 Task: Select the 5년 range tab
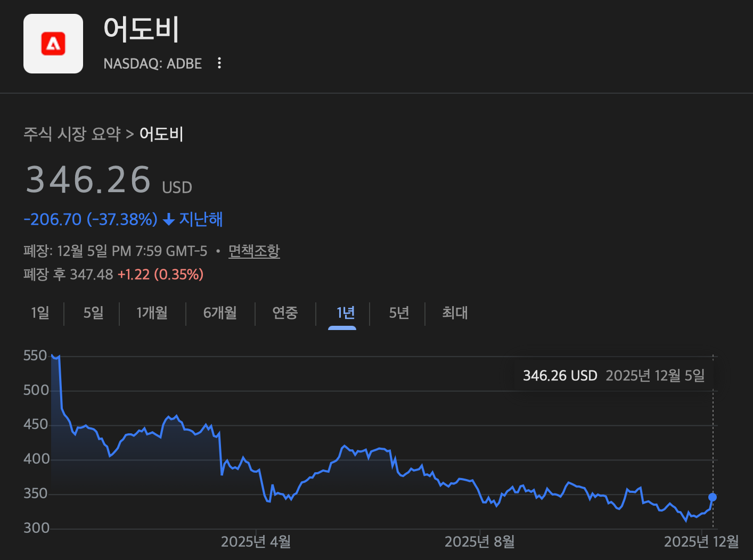click(399, 313)
